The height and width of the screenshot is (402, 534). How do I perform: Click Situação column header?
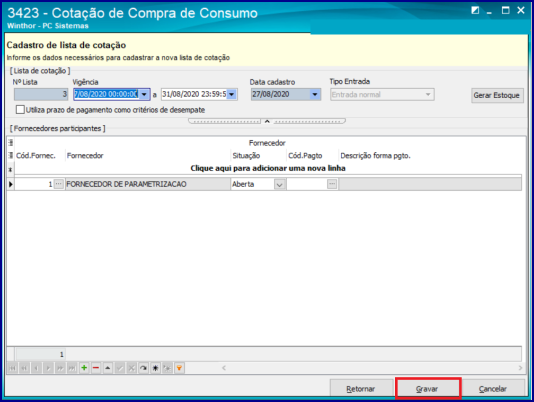point(258,156)
